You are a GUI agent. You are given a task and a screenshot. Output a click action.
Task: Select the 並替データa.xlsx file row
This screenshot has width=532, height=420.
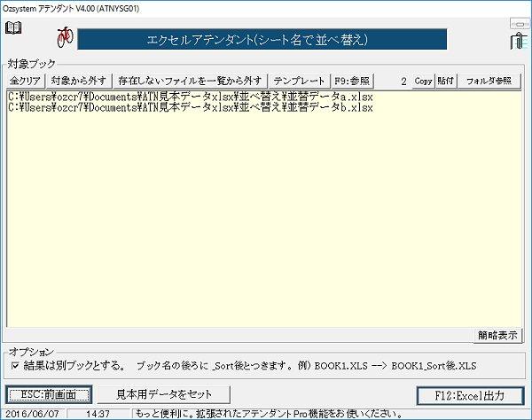(x=264, y=97)
